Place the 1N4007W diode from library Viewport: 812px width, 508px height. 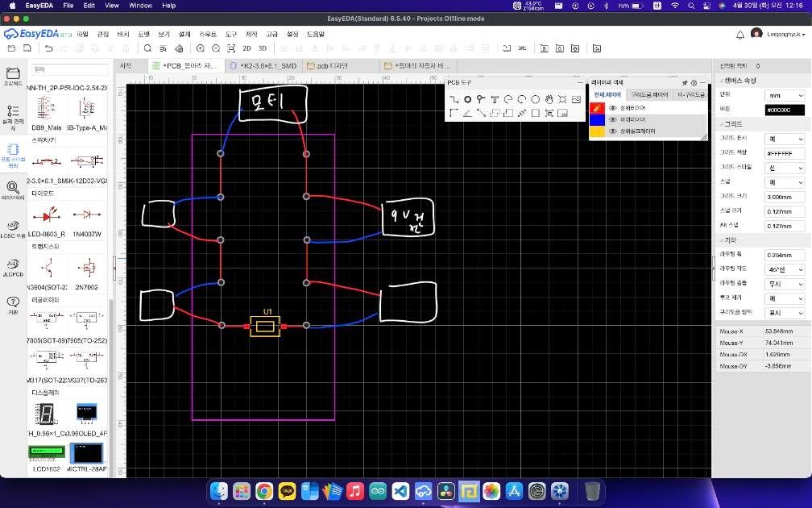coord(86,216)
